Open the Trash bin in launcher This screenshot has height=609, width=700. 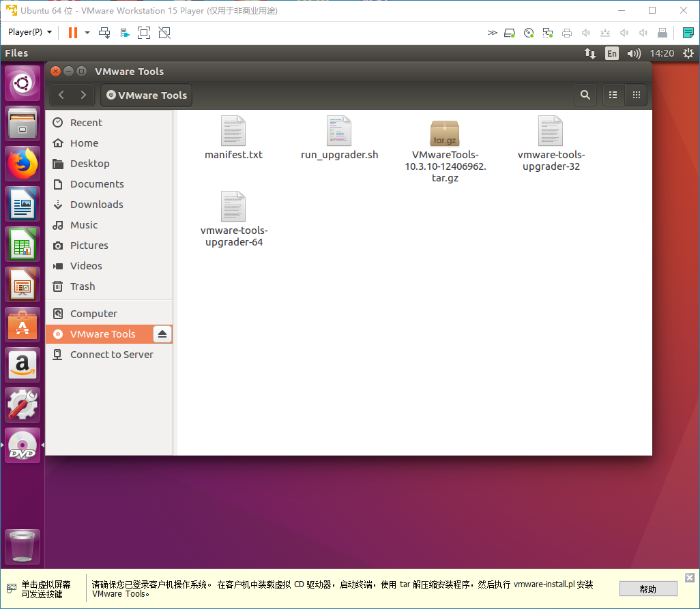pos(23,547)
